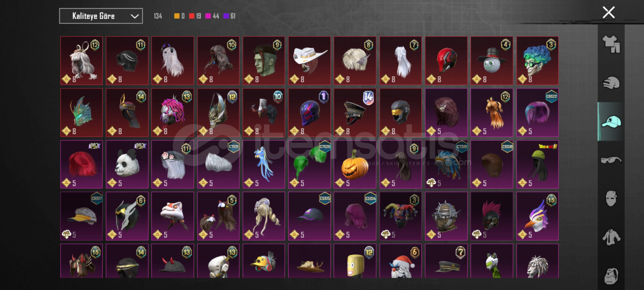
Task: Select the white cowboy hat item
Action: coord(309,61)
